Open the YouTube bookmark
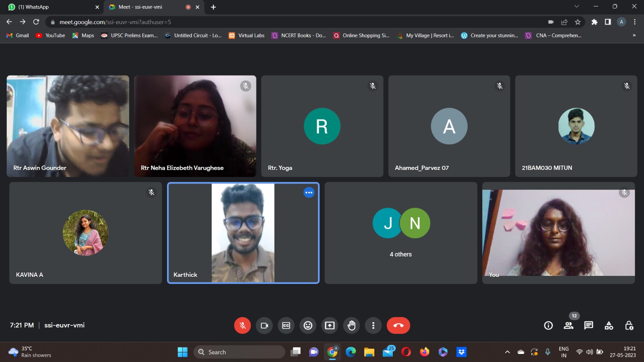Viewport: 644px width, 362px height. pyautogui.click(x=51, y=35)
